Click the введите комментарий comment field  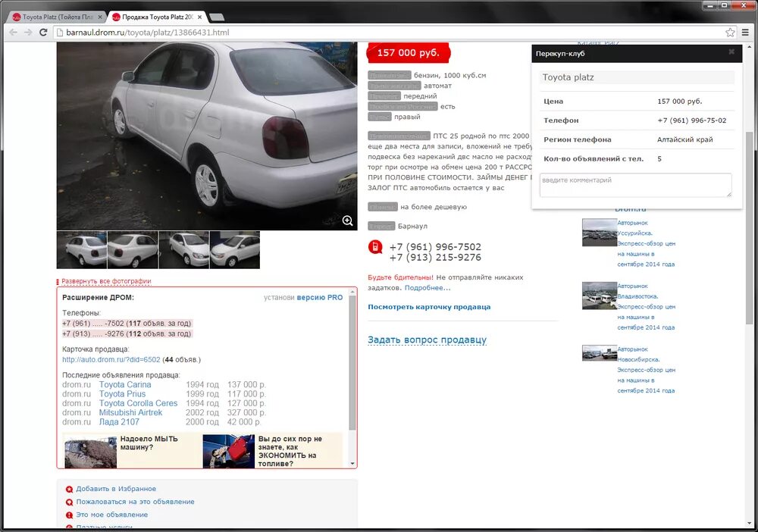(636, 185)
